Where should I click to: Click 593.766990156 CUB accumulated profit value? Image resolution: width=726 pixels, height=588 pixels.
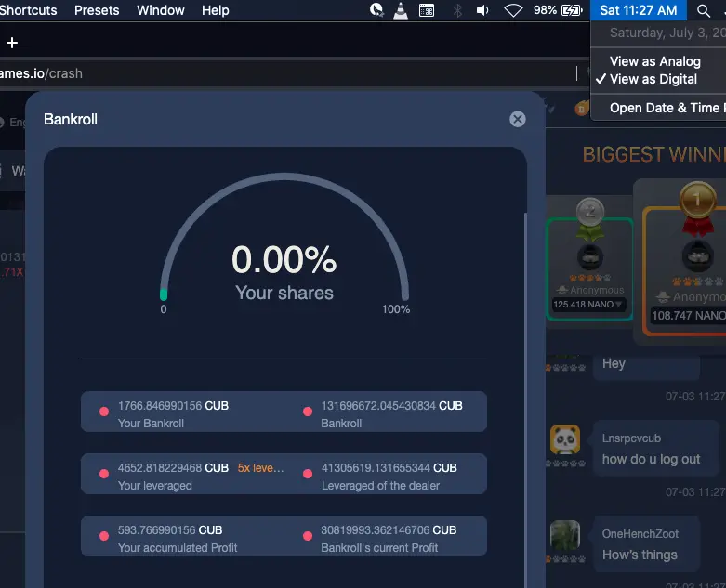(170, 530)
